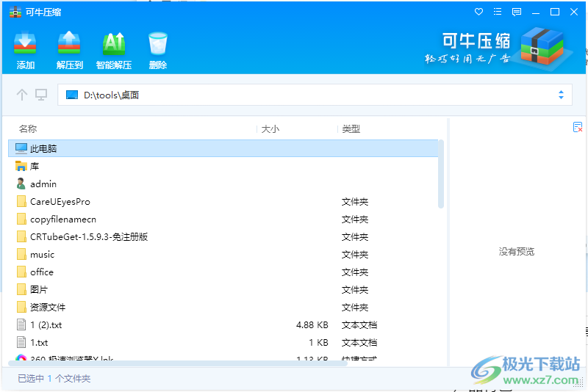The image size is (588, 392).
Task: Click the 1 (2).txt document icon
Action: [21, 324]
